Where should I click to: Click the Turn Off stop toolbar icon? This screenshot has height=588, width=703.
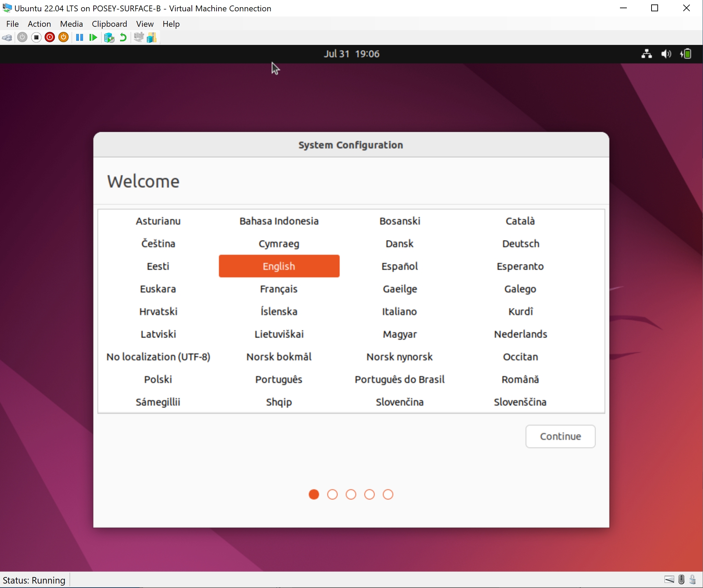tap(36, 37)
